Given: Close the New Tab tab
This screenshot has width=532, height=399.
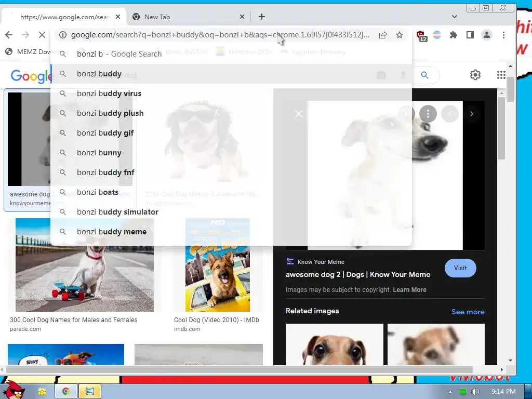Looking at the screenshot, I should [242, 17].
